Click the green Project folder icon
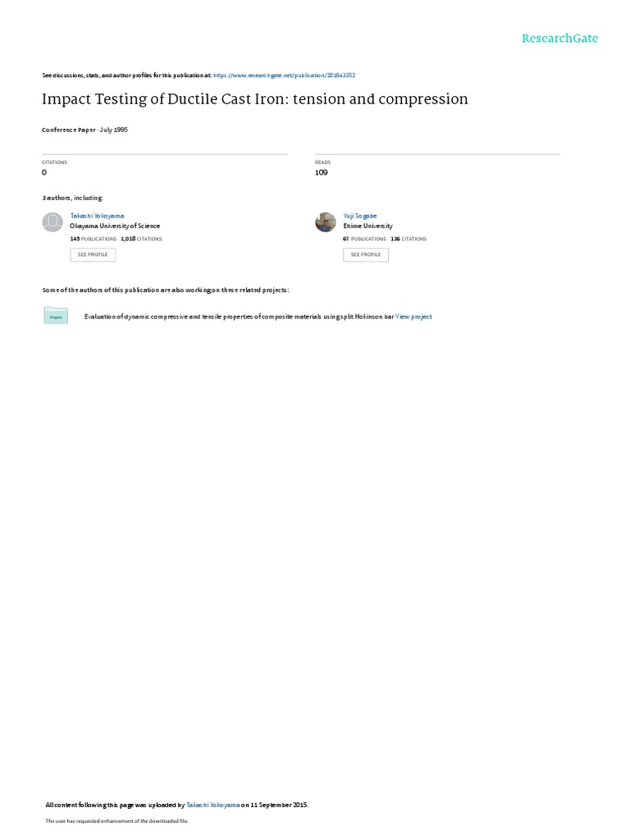The image size is (630, 840). 56,316
